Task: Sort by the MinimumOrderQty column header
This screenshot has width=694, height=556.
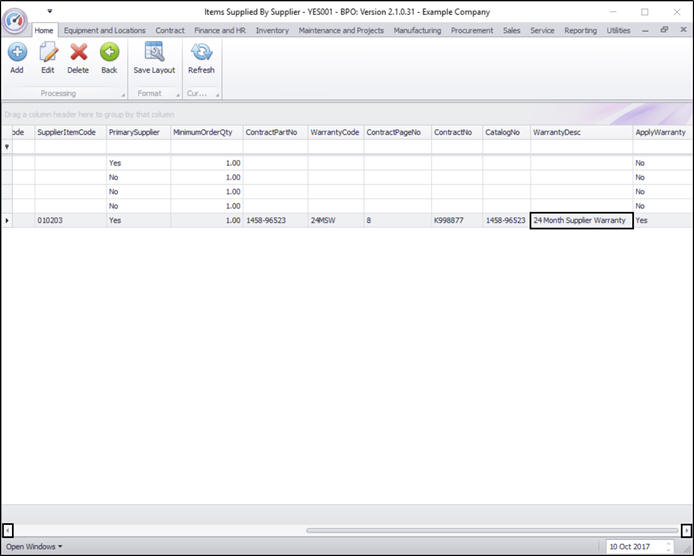Action: pos(207,132)
